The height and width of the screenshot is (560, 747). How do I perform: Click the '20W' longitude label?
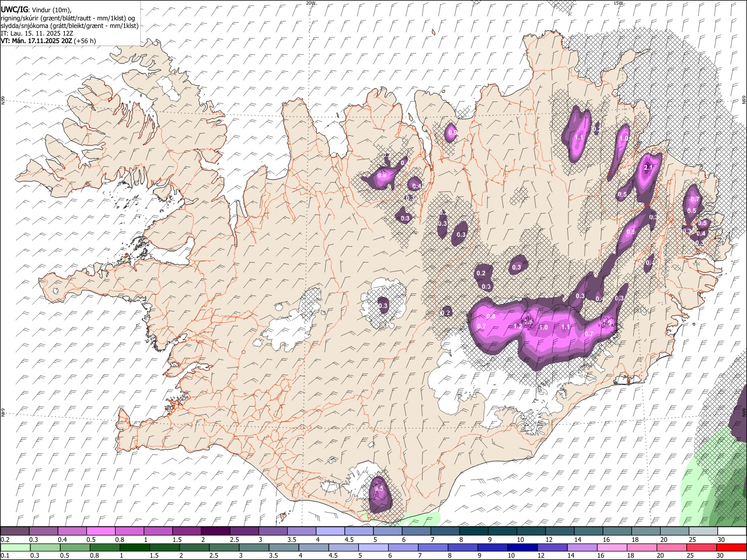pyautogui.click(x=310, y=3)
